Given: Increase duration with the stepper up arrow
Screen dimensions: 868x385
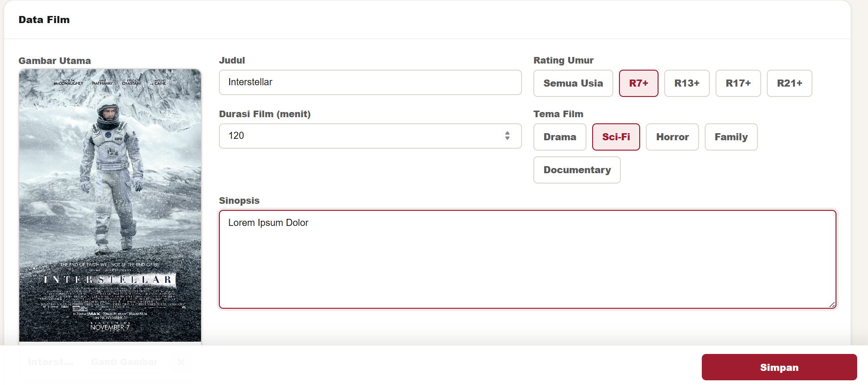Looking at the screenshot, I should (x=507, y=133).
